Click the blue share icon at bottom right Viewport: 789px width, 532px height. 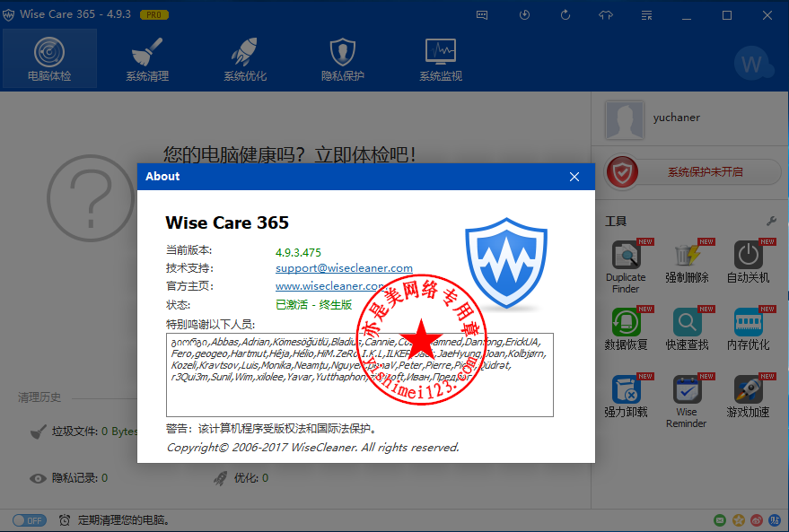point(775,520)
